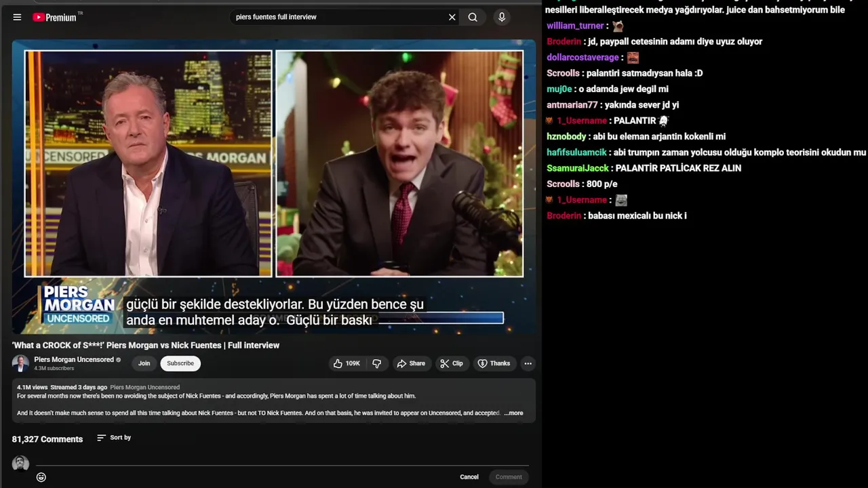This screenshot has width=868, height=488.
Task: Click chat message 'yakında sever jd yi'
Action: [643, 105]
